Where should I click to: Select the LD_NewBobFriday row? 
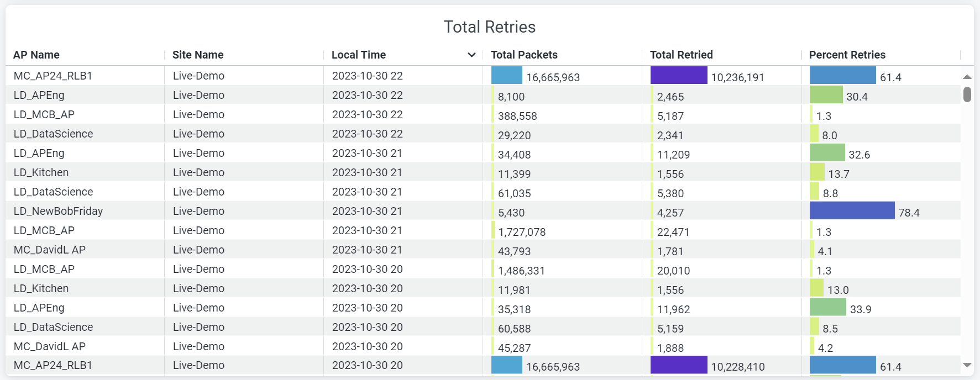[x=58, y=211]
